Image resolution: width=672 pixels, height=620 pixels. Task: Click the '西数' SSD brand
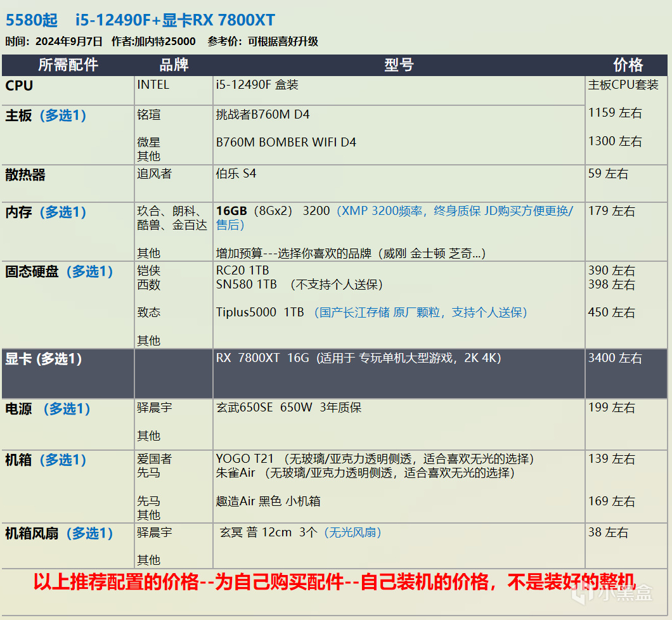(149, 285)
